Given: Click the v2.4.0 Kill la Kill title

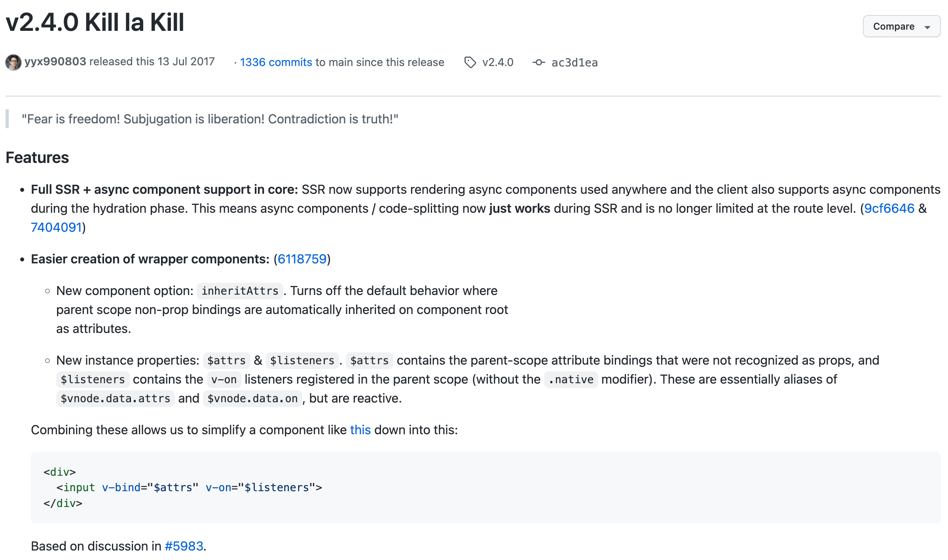Looking at the screenshot, I should click(95, 23).
